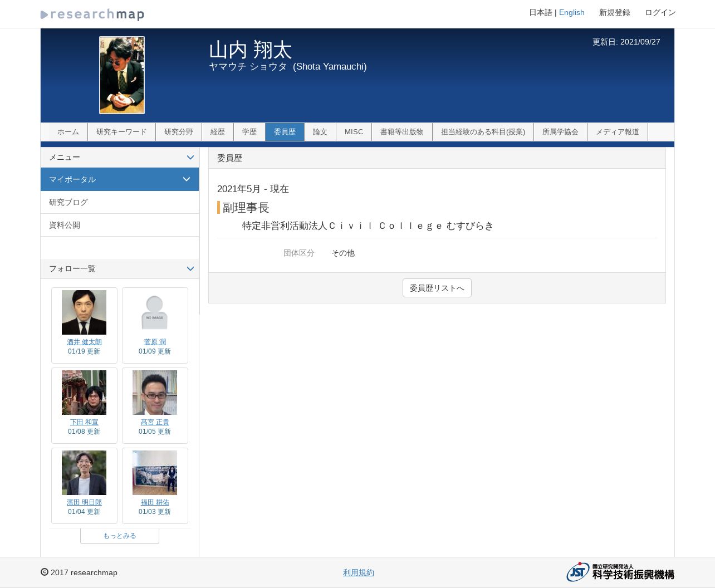
Task: Select 日本語 language option
Action: coord(540,12)
